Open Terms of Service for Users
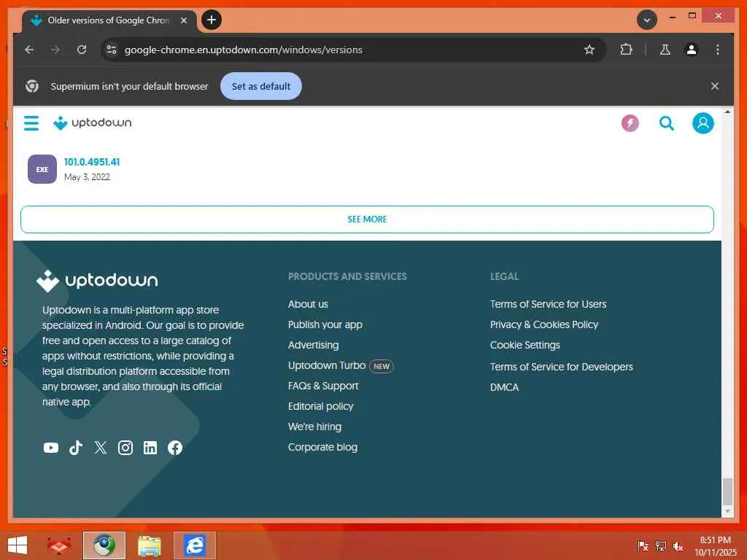 (x=548, y=304)
